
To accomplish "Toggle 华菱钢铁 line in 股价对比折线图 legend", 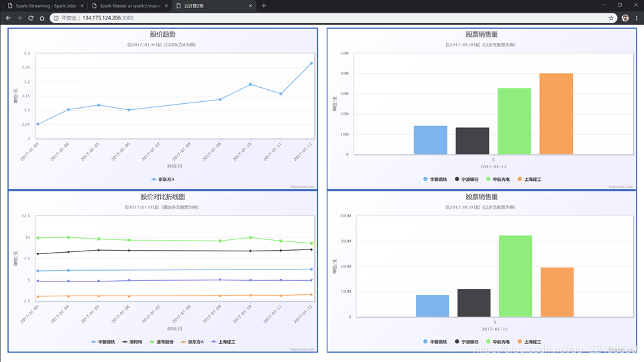I will [103, 342].
